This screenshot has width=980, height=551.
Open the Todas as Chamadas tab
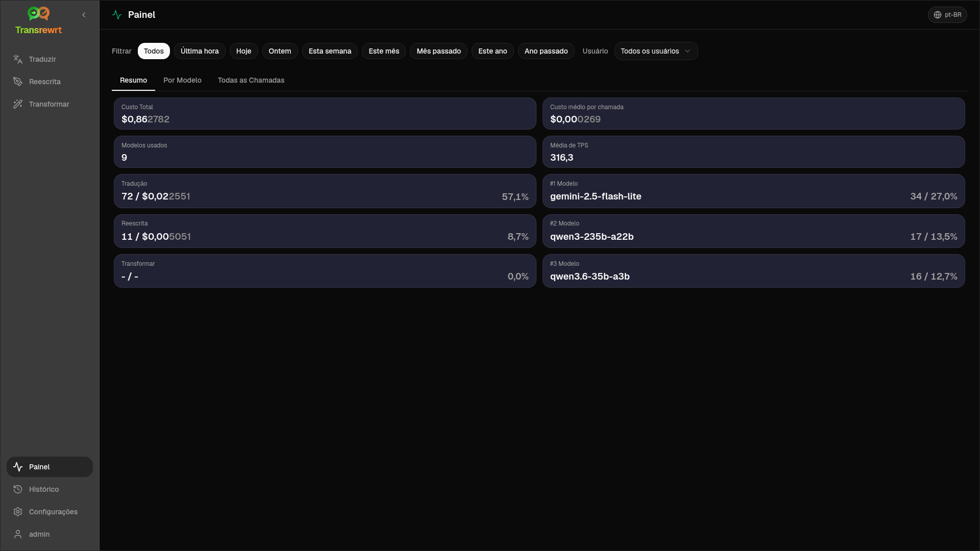251,80
